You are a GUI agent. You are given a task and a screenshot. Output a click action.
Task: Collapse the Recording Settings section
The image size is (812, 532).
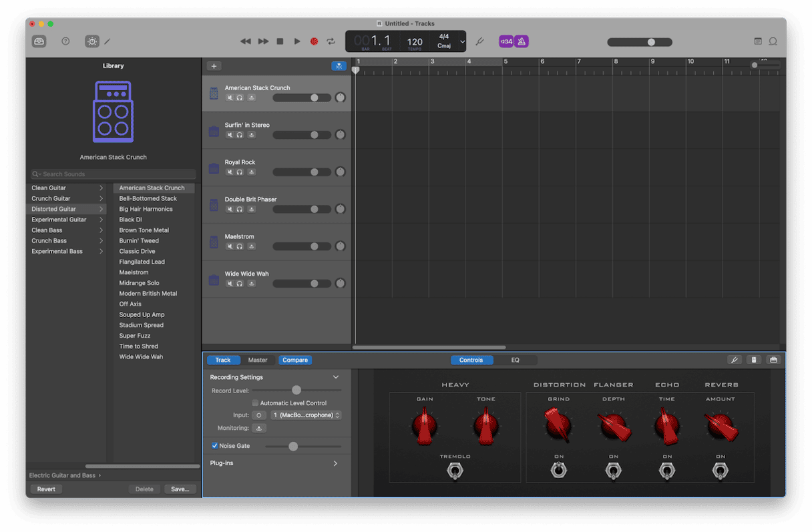[336, 377]
